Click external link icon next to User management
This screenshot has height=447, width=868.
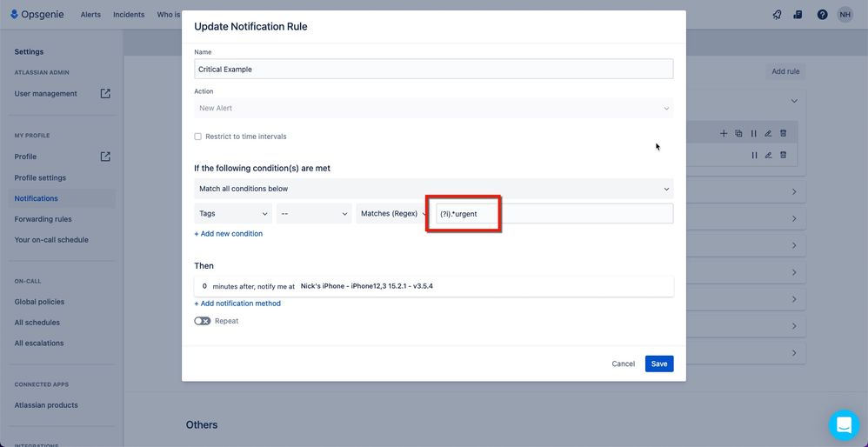pos(105,94)
